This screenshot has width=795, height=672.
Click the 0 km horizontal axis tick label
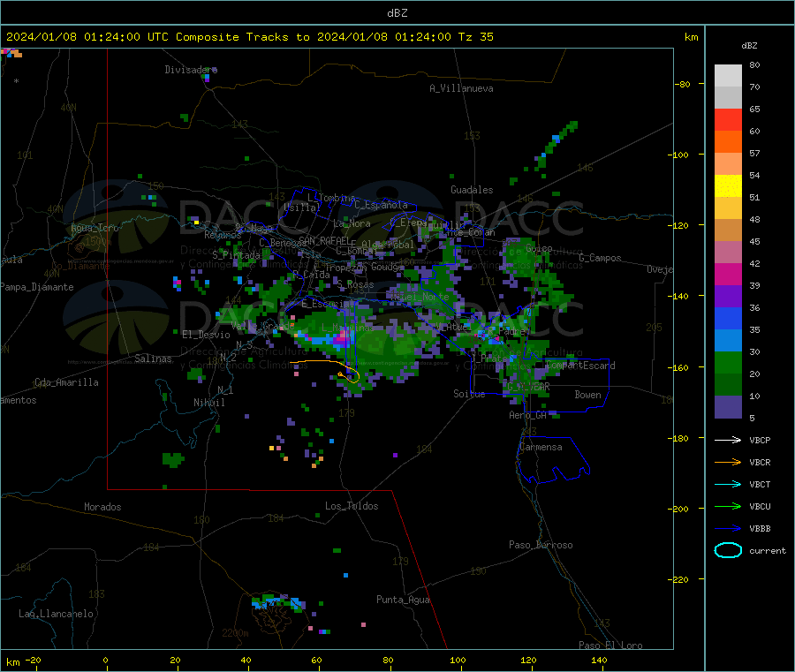coord(105,661)
